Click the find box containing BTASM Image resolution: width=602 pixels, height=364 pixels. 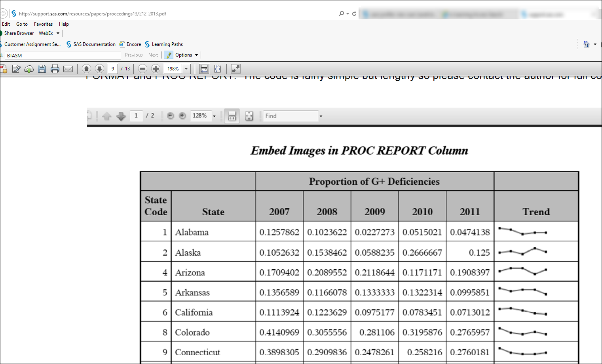pyautogui.click(x=63, y=55)
